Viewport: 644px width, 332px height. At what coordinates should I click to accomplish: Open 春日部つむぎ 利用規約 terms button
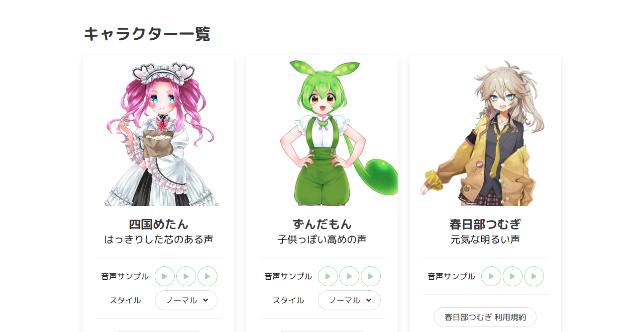point(485,317)
